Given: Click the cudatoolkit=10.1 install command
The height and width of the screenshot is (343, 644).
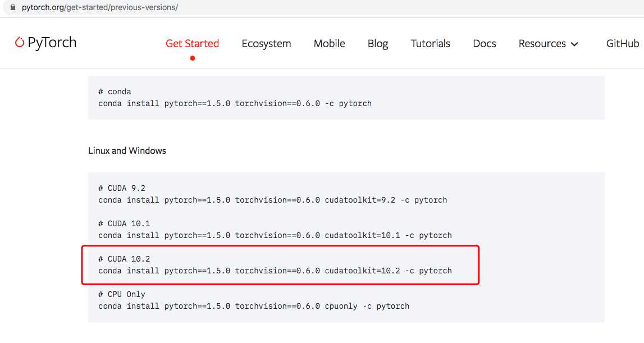Looking at the screenshot, I should pos(275,235).
